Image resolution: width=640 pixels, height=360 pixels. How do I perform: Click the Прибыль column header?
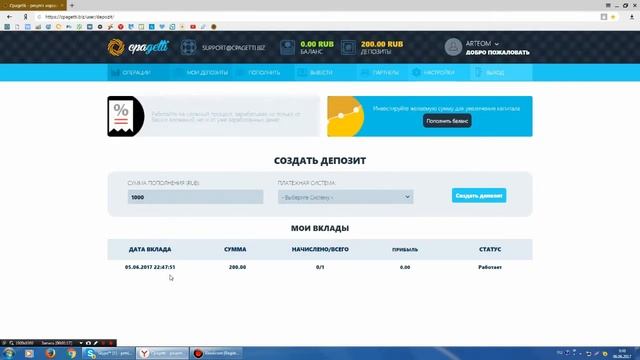(405, 249)
